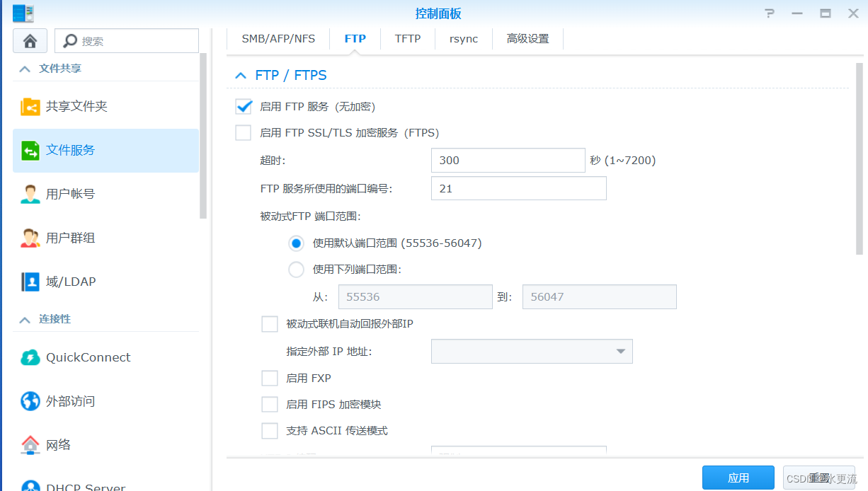
Task: Click the From (从) port field 55536
Action: (416, 297)
